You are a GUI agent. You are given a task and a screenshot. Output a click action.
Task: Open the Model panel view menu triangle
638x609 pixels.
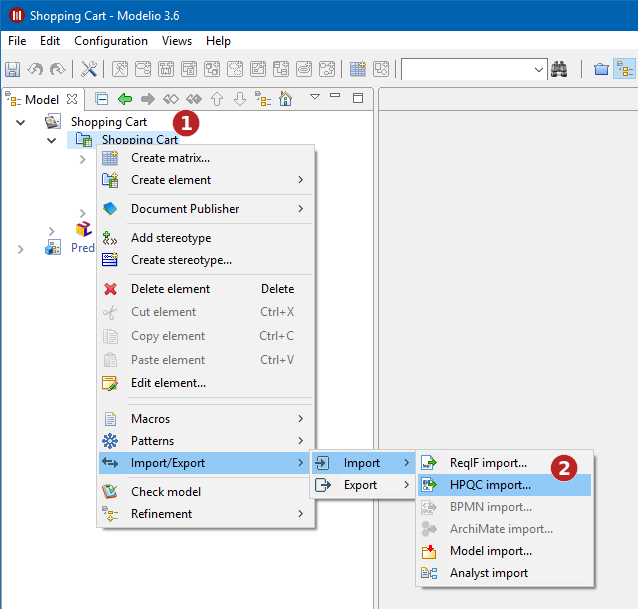pyautogui.click(x=314, y=97)
